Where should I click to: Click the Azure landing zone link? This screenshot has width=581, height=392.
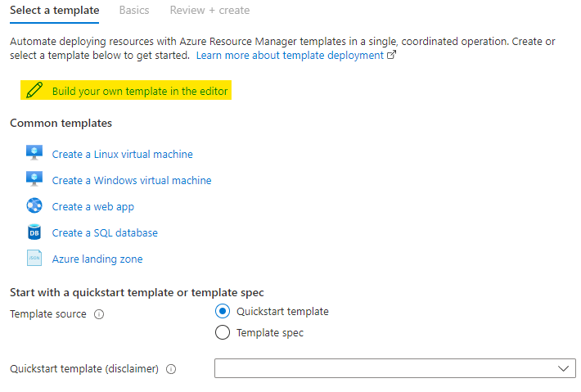97,259
